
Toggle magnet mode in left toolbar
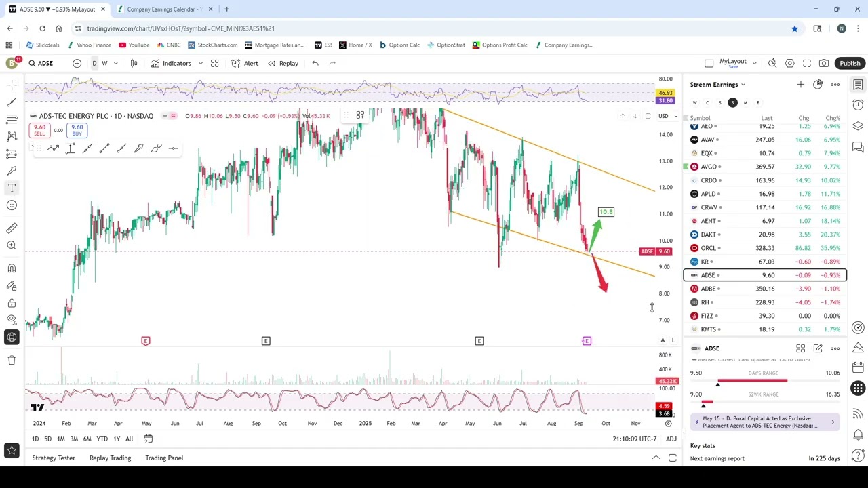pos(12,268)
